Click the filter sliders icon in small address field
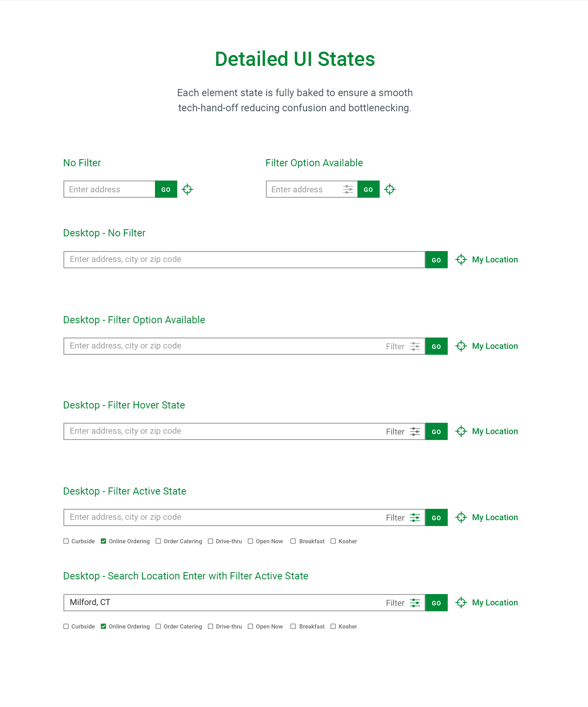This screenshot has width=588, height=707. [348, 189]
